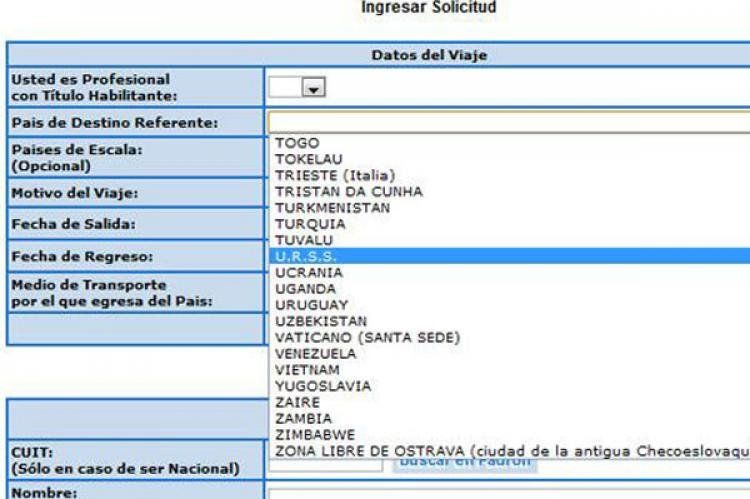Click the Buscar en Padrón link

[465, 465]
